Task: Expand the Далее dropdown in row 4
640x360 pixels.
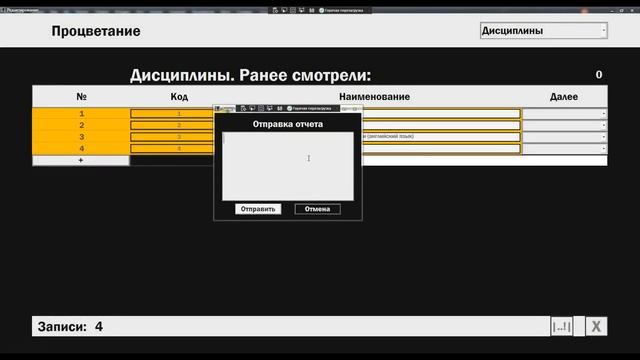Action: pos(564,149)
